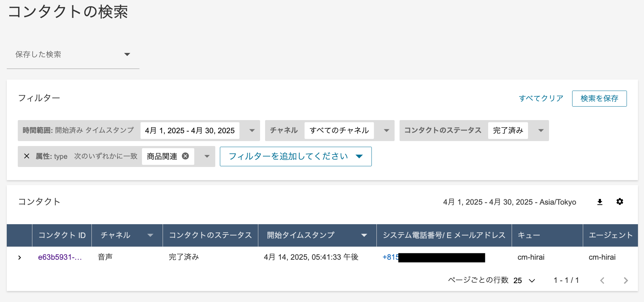Download the contact search results
Image resolution: width=644 pixels, height=302 pixels.
(x=600, y=202)
